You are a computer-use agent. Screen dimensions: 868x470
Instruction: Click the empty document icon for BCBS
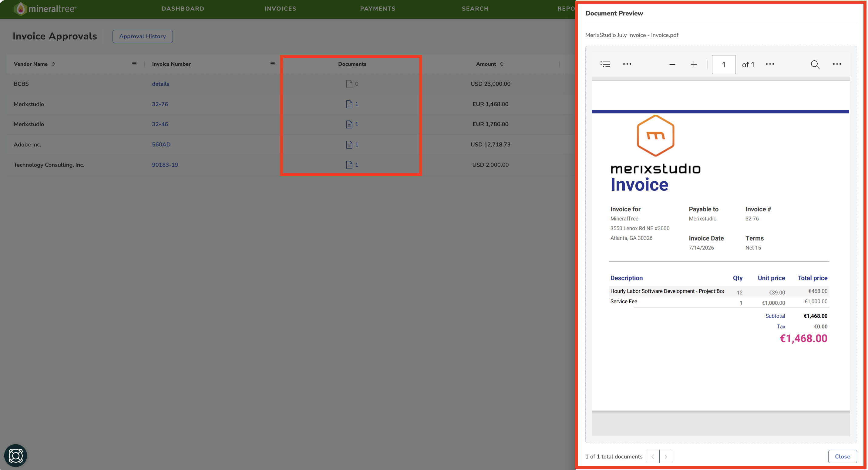[x=349, y=84]
